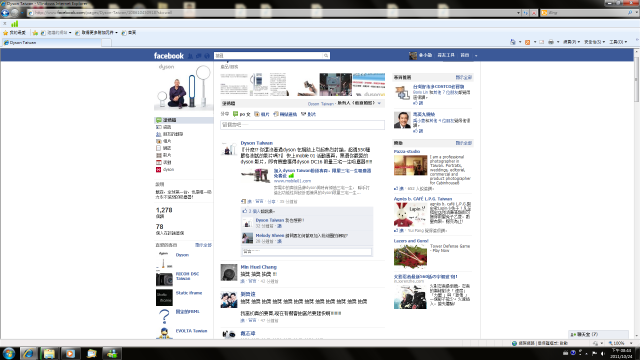This screenshot has width=640, height=360.
Task: Open Facebook friend requests icon
Action: [190, 56]
